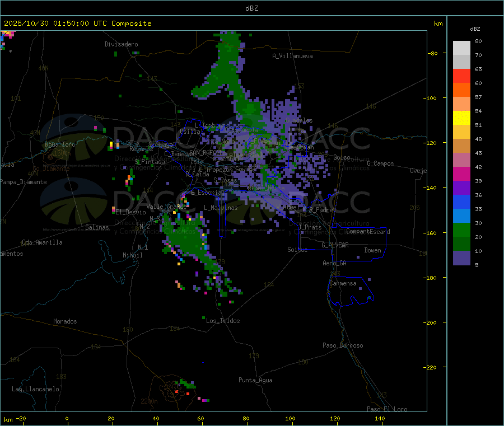The image size is (504, 426).
Task: Click the L_Malvinas location label
Action: click(x=221, y=208)
